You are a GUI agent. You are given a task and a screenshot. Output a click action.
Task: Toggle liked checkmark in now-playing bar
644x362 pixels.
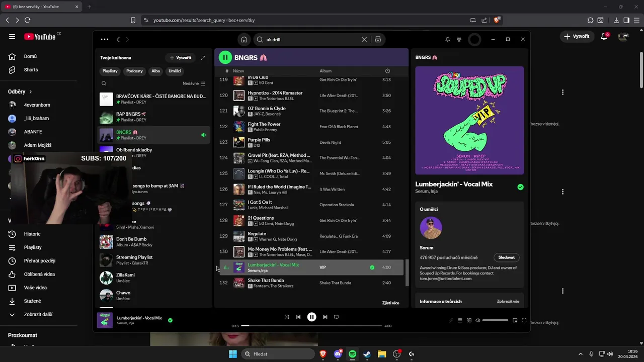click(x=170, y=320)
